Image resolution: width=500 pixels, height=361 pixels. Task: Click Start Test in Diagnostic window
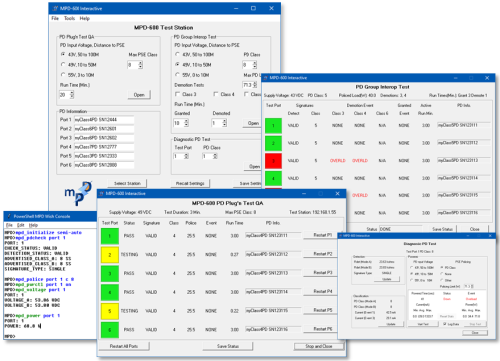pyautogui.click(x=423, y=324)
